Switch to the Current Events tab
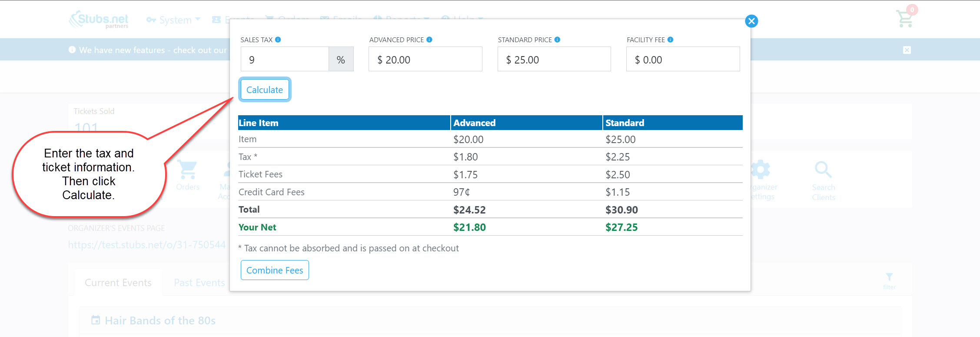The height and width of the screenshot is (337, 980). coord(118,283)
